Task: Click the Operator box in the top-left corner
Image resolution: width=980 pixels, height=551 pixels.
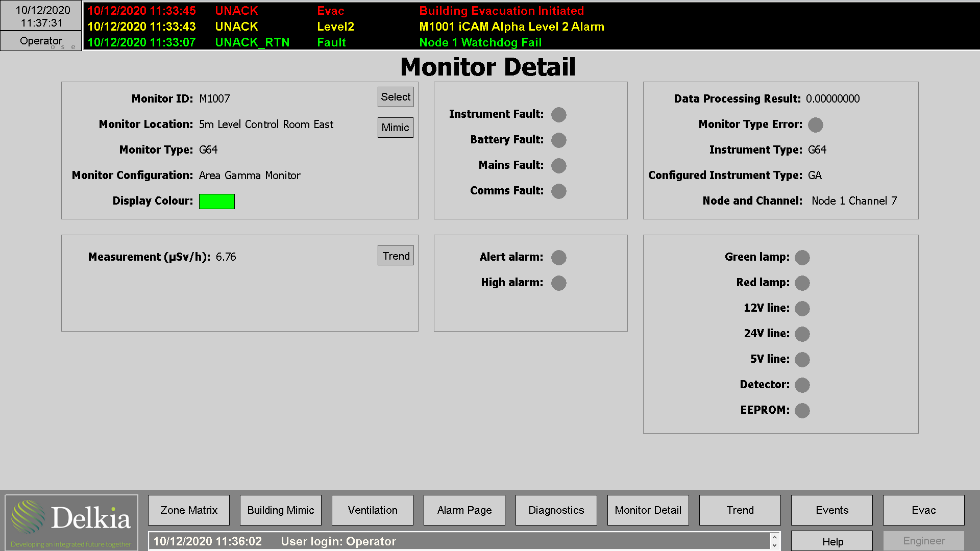Action: pos(41,41)
